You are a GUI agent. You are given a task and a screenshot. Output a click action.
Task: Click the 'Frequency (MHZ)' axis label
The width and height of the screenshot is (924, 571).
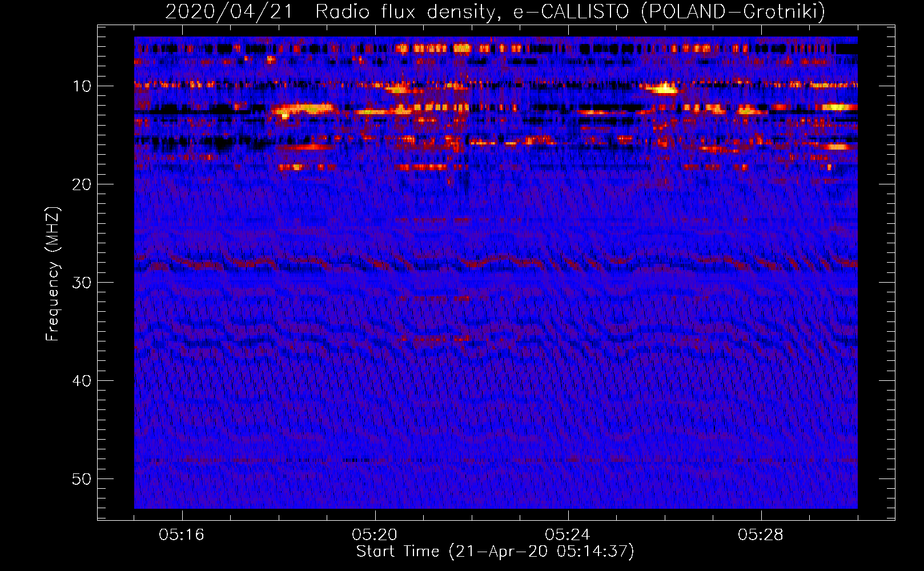(53, 274)
